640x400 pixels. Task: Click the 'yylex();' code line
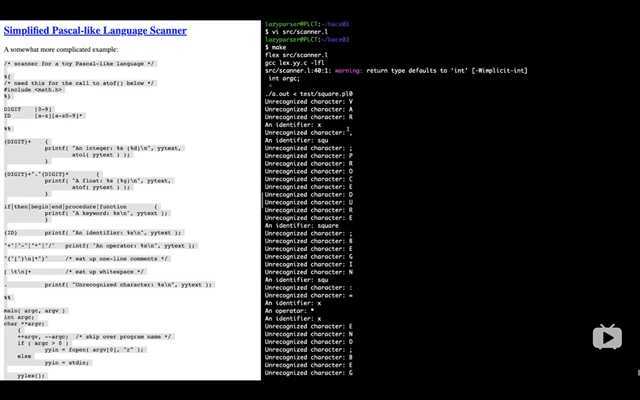coord(32,376)
